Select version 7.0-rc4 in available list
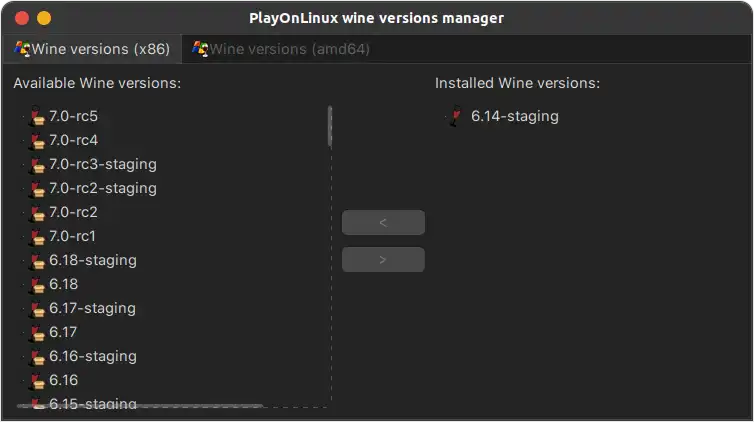This screenshot has height=422, width=754. (73, 140)
